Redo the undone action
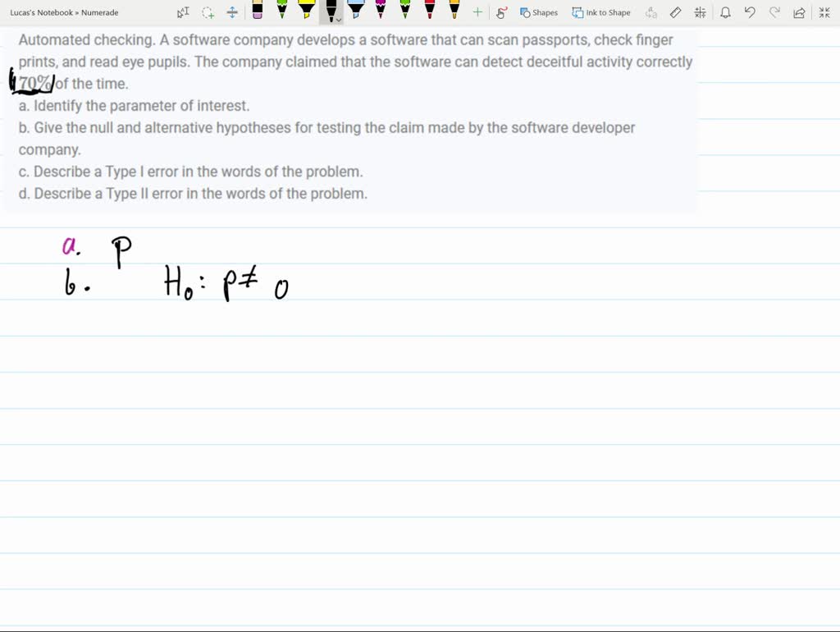The height and width of the screenshot is (632, 840). click(774, 12)
